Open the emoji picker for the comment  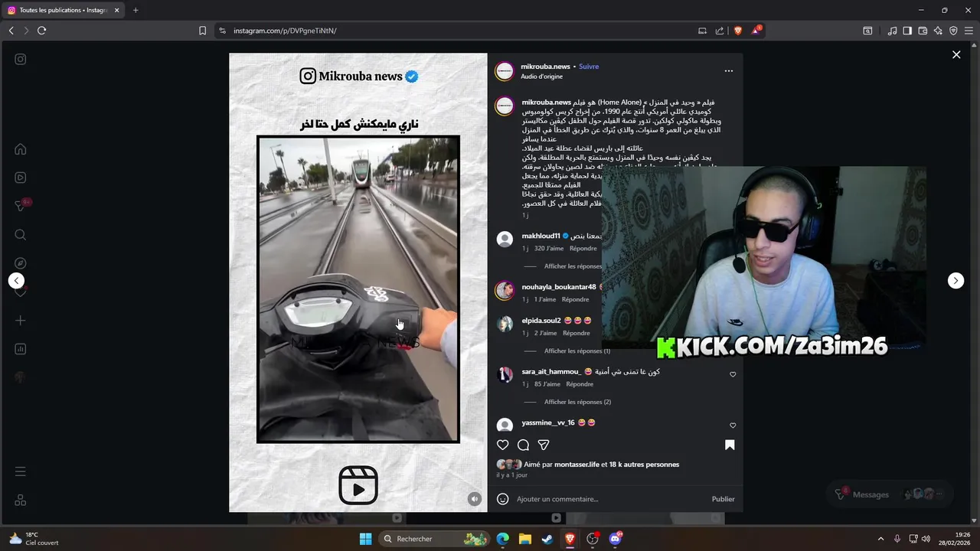(x=503, y=499)
